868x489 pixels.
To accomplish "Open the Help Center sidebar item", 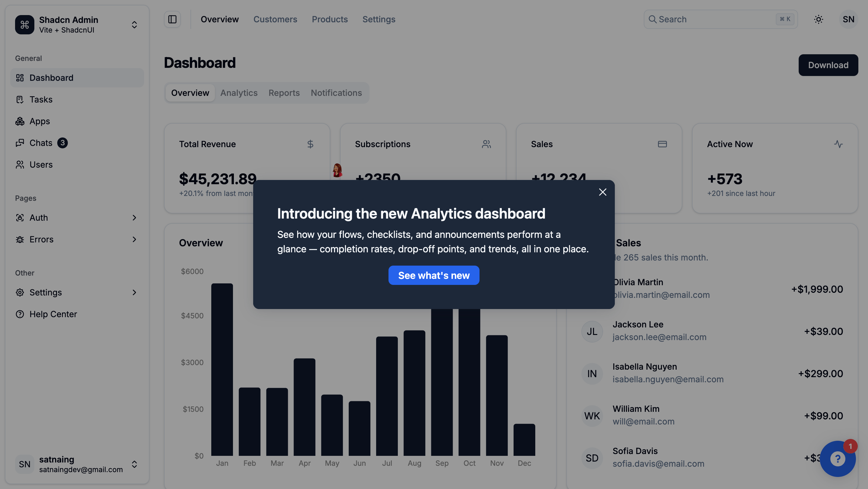I will click(x=77, y=314).
